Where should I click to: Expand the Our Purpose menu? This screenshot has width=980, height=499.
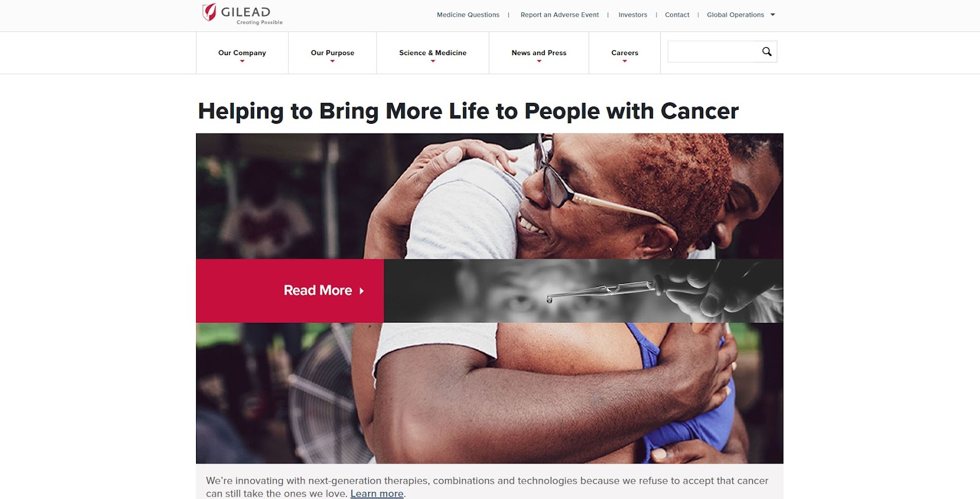pyautogui.click(x=333, y=53)
